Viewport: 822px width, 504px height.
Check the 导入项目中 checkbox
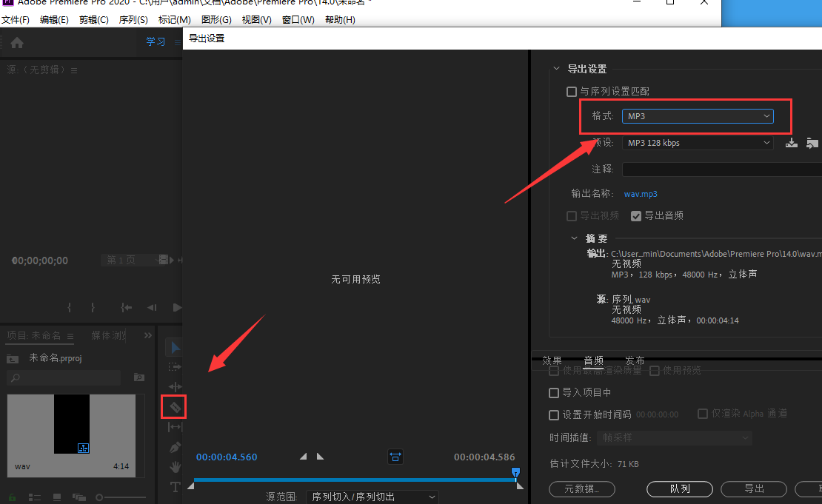pyautogui.click(x=554, y=393)
